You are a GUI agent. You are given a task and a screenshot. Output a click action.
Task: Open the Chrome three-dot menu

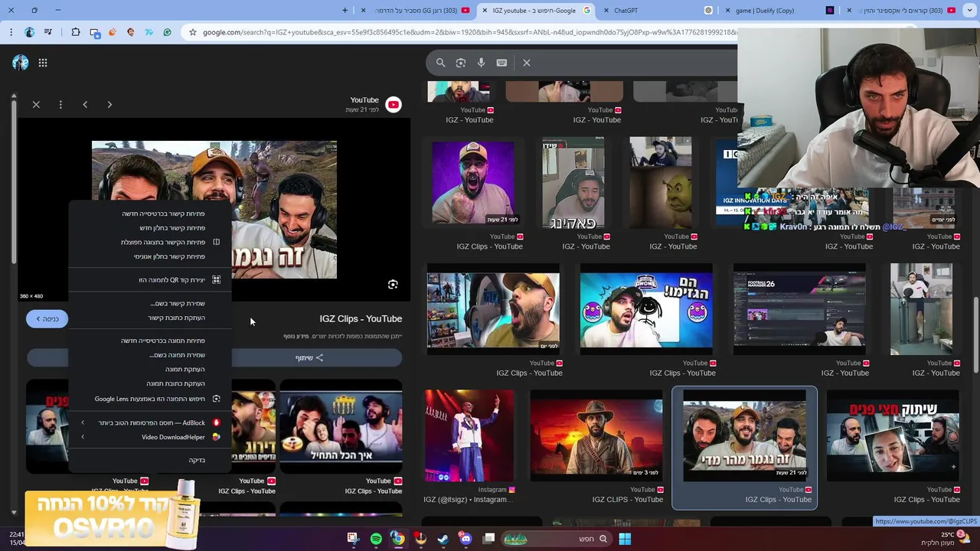tap(11, 32)
